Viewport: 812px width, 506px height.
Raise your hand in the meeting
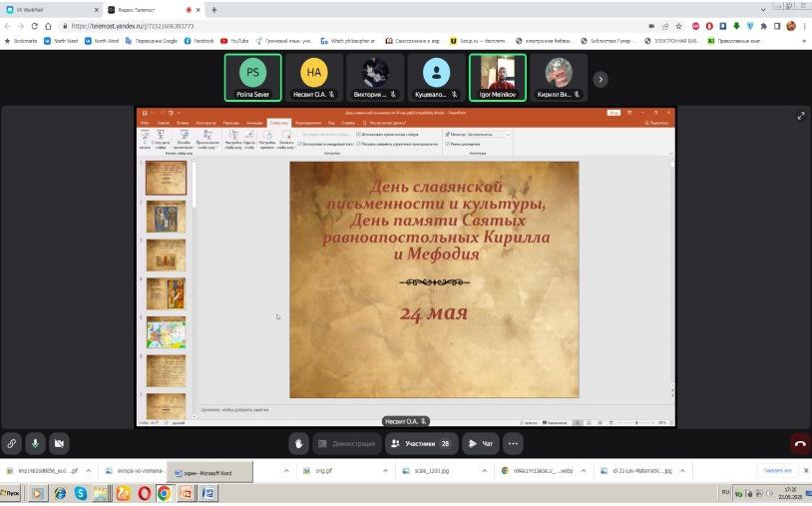298,443
